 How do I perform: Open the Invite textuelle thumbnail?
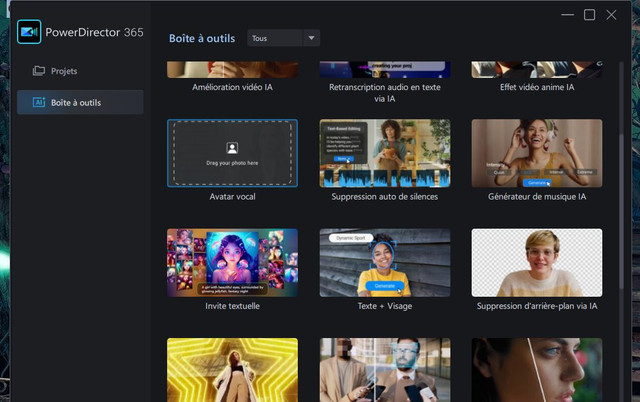[232, 262]
